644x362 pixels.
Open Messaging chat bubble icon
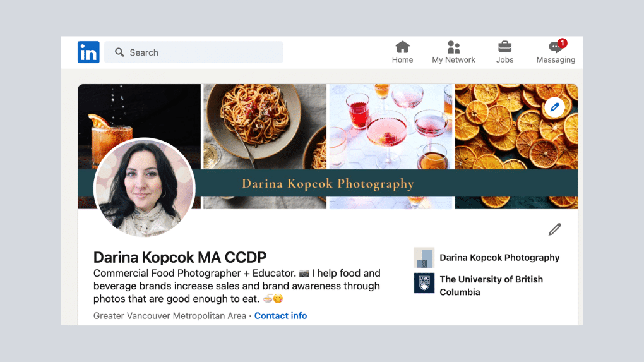pyautogui.click(x=555, y=47)
